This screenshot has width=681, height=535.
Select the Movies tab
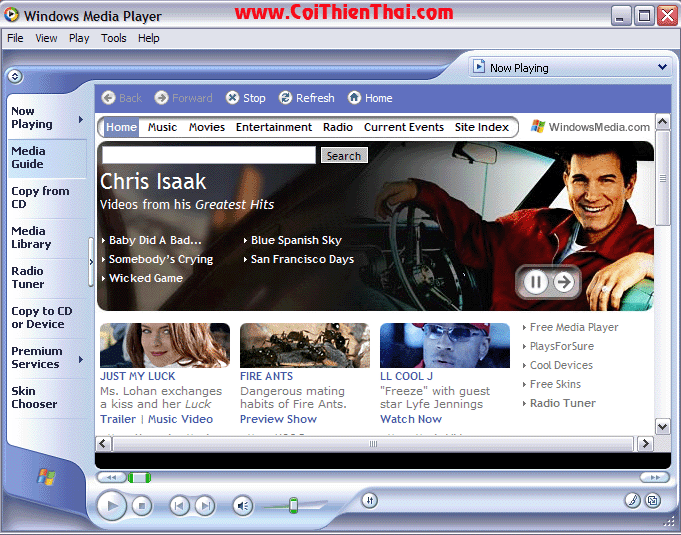pyautogui.click(x=207, y=127)
